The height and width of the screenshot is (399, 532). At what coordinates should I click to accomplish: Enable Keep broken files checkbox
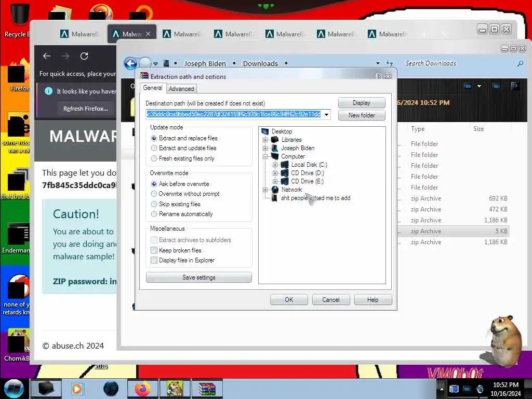pyautogui.click(x=154, y=250)
